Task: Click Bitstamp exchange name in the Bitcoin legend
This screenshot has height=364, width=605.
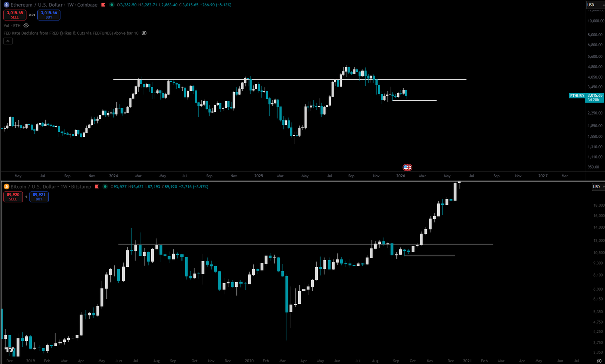Action: pos(81,187)
